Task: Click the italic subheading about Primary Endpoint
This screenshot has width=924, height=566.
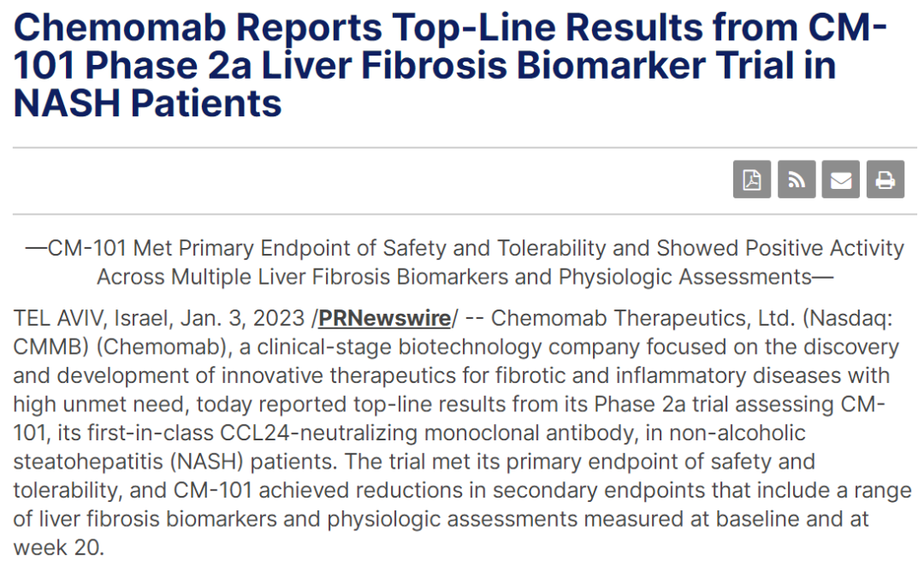Action: 464,249
